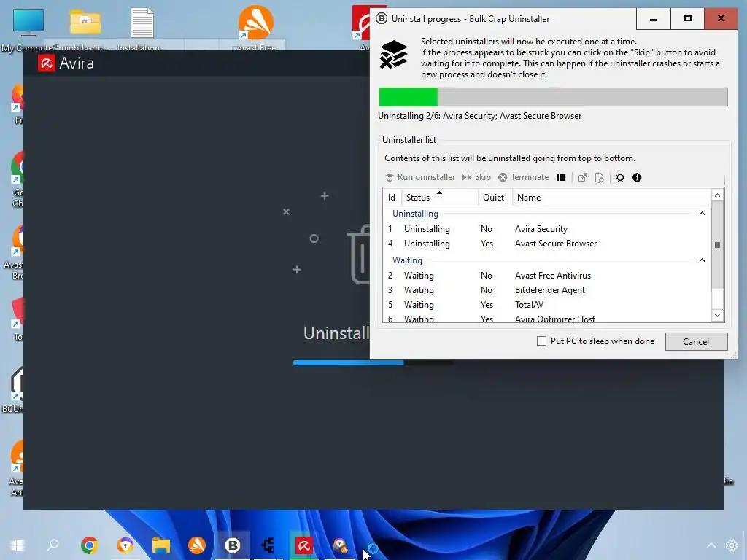Minimize the Uninstall progress window
The height and width of the screenshot is (560, 747).
pyautogui.click(x=654, y=19)
